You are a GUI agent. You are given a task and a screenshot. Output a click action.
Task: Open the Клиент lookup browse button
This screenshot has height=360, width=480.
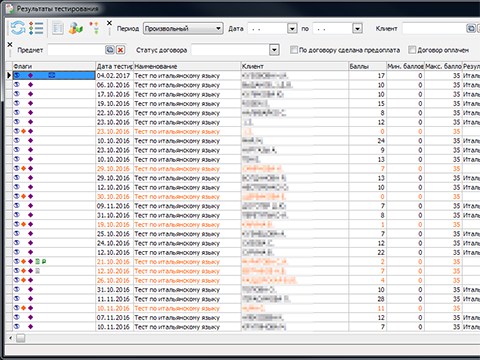click(x=471, y=28)
